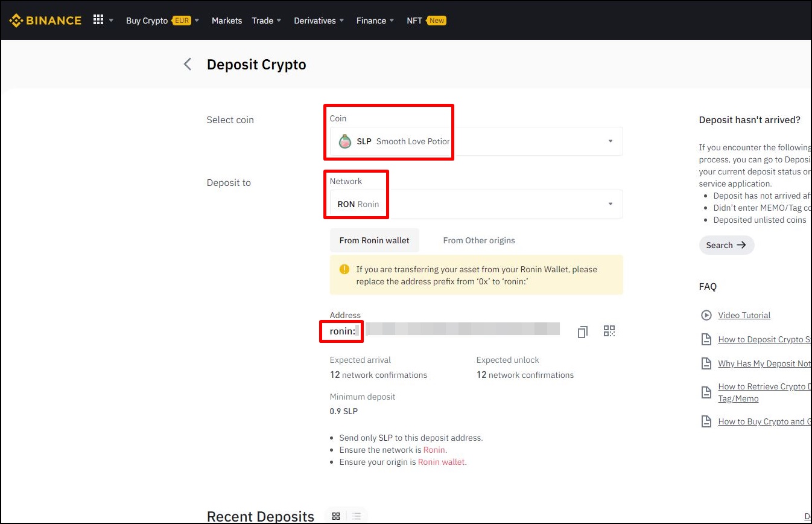This screenshot has width=812, height=524.
Task: Click the yellow warning info icon
Action: [x=344, y=269]
